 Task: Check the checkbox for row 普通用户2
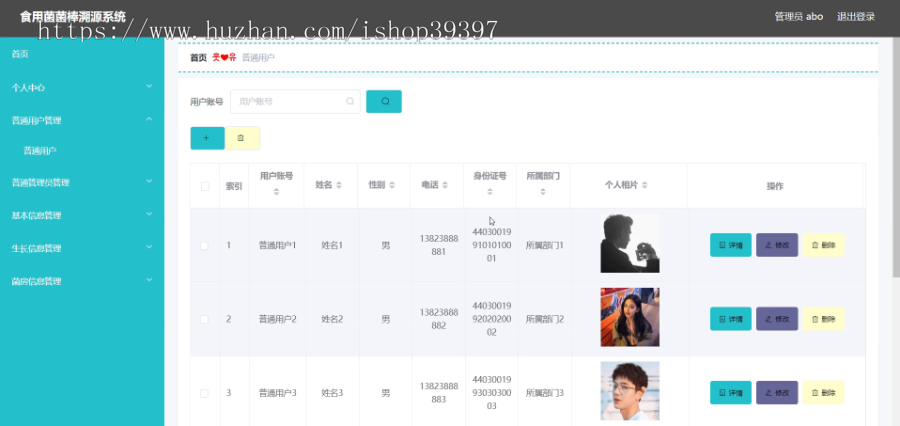[x=204, y=319]
